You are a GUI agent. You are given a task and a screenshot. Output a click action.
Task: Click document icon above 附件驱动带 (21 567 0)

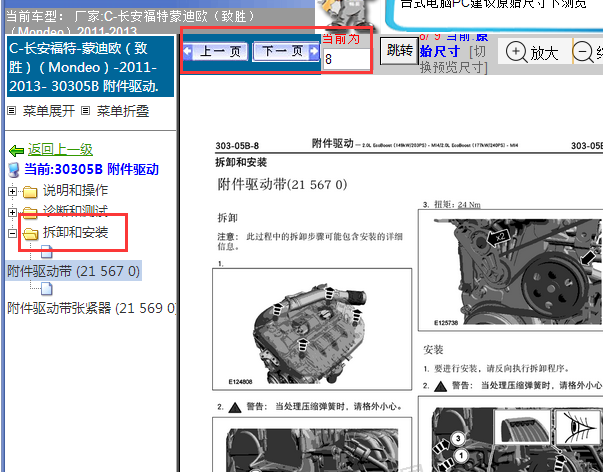47,252
